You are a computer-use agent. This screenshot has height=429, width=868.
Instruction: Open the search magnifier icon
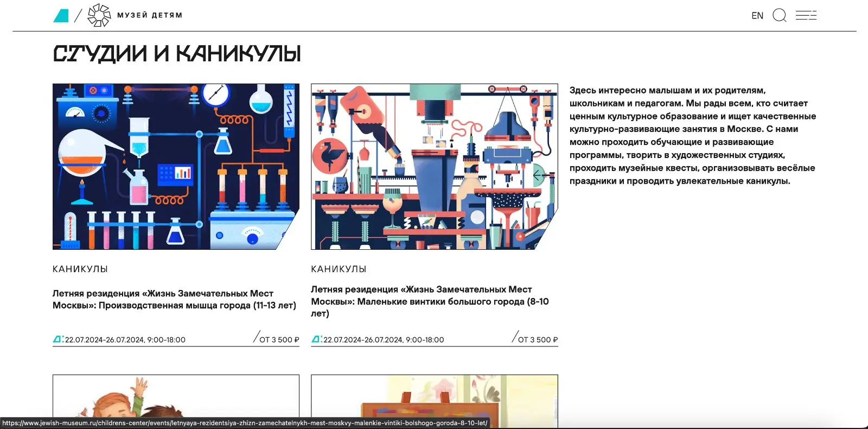[x=780, y=15]
